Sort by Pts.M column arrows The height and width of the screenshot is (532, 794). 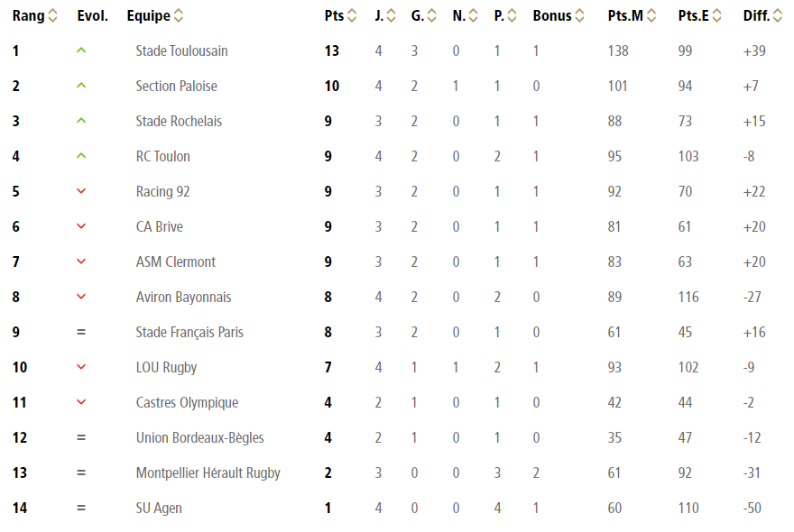pos(661,16)
